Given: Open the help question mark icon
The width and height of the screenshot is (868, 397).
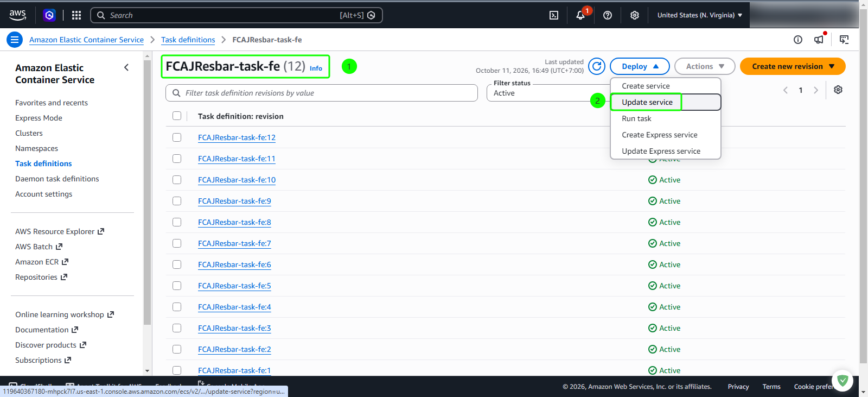Looking at the screenshot, I should 608,15.
